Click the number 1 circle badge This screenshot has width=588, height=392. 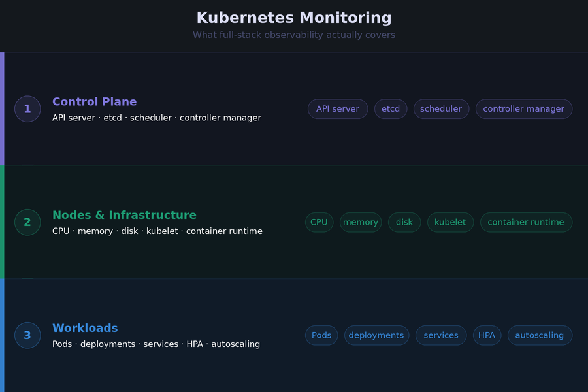pyautogui.click(x=27, y=109)
